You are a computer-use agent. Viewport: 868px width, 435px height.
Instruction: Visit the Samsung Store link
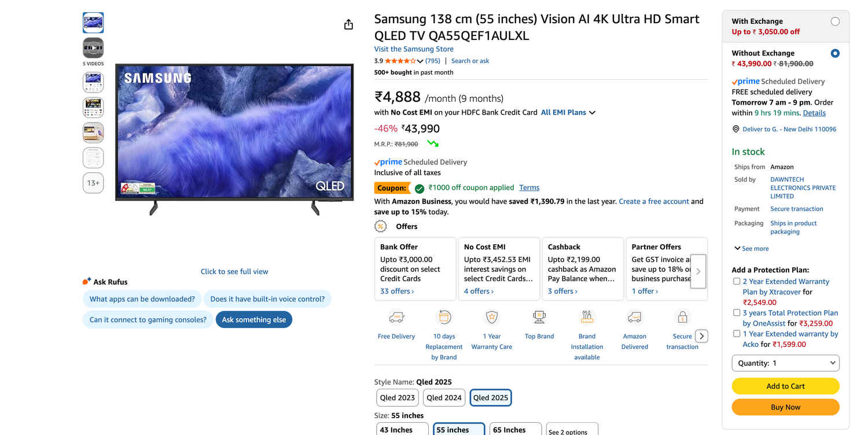[x=414, y=49]
